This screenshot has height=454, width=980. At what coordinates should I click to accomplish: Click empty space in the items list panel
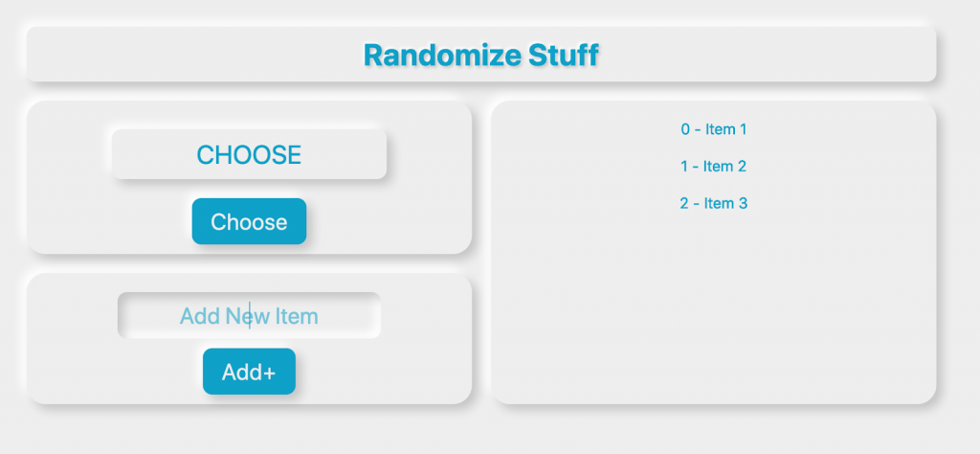pyautogui.click(x=714, y=306)
